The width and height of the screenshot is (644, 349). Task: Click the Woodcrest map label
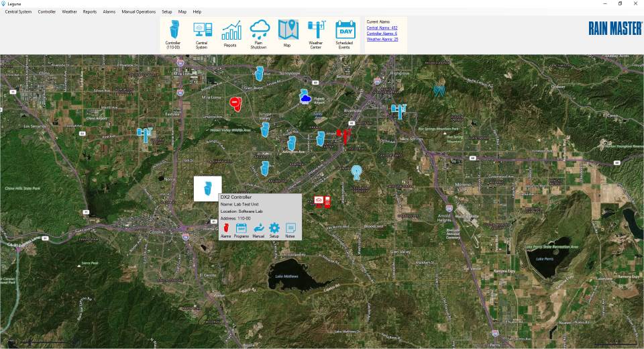[x=374, y=226]
